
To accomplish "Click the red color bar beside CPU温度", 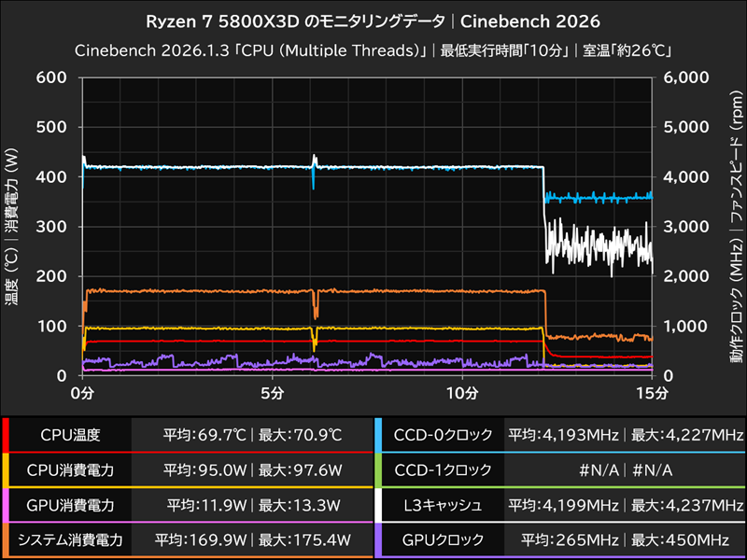I will point(6,435).
